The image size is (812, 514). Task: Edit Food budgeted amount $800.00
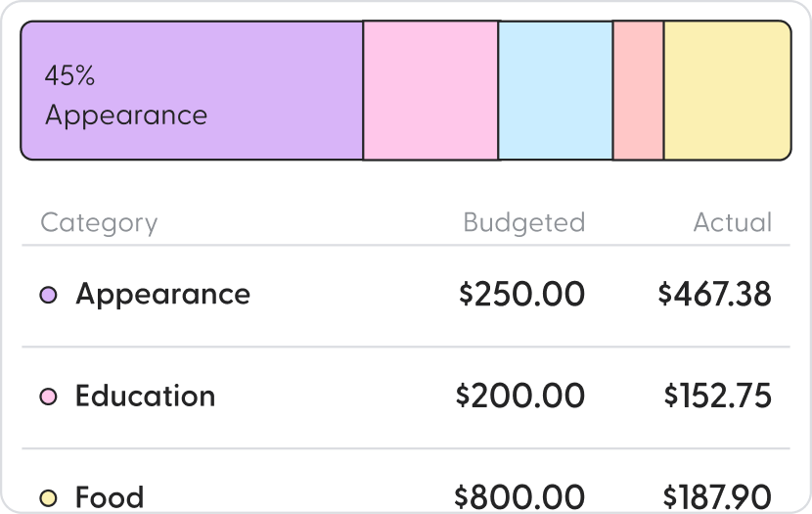[x=520, y=497]
